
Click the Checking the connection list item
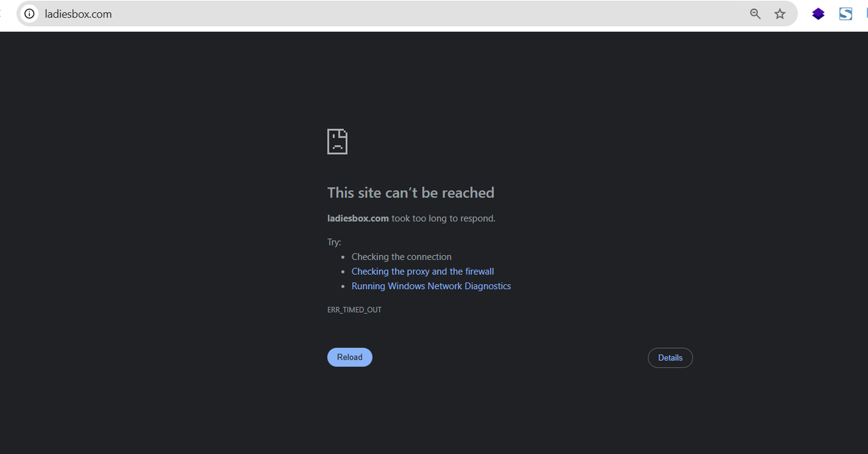[x=401, y=257]
